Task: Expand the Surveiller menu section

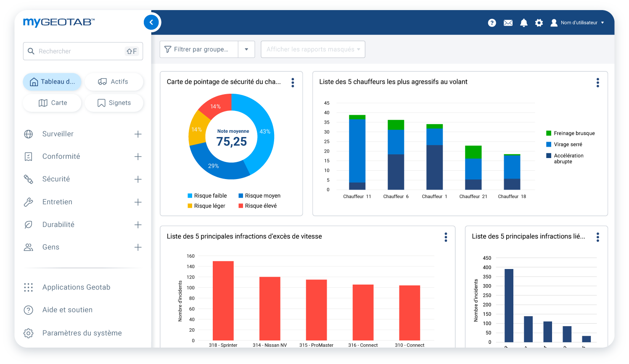Action: click(137, 134)
